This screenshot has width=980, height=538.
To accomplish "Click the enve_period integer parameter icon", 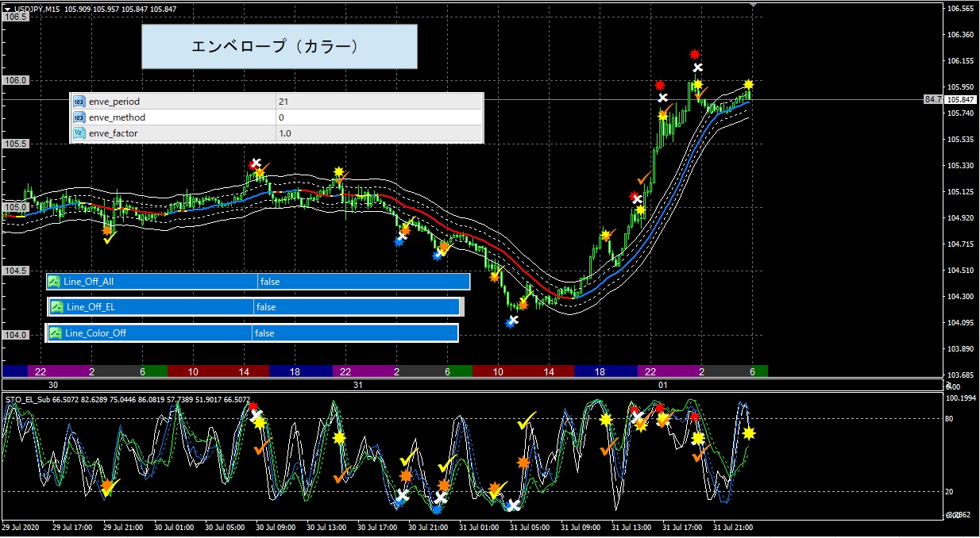I will [x=79, y=102].
